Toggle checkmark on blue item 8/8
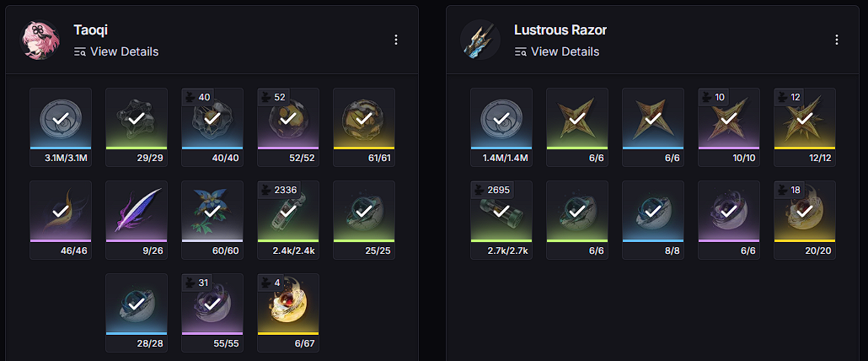868x361 pixels. click(653, 212)
